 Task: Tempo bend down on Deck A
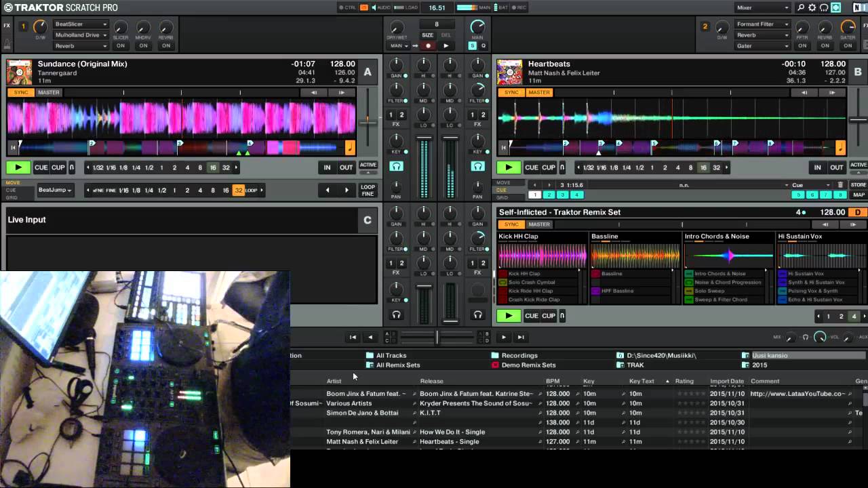313,92
